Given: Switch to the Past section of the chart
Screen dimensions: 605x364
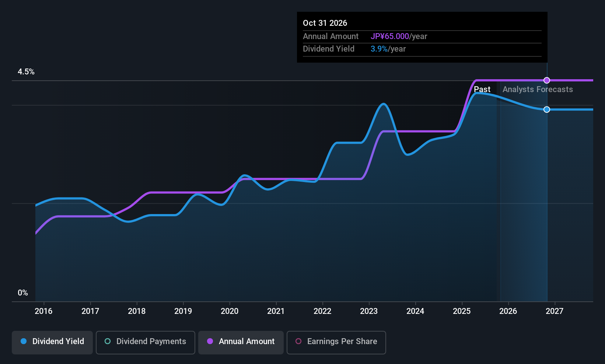Looking at the screenshot, I should tap(482, 89).
